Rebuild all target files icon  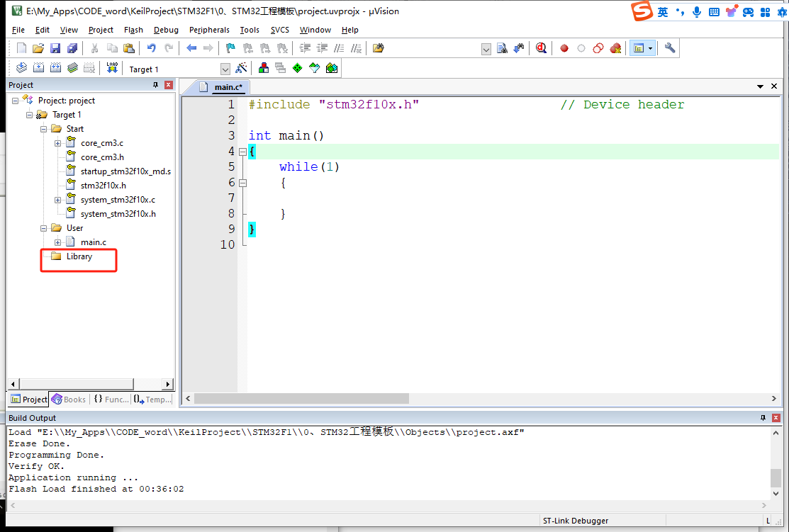pos(56,68)
